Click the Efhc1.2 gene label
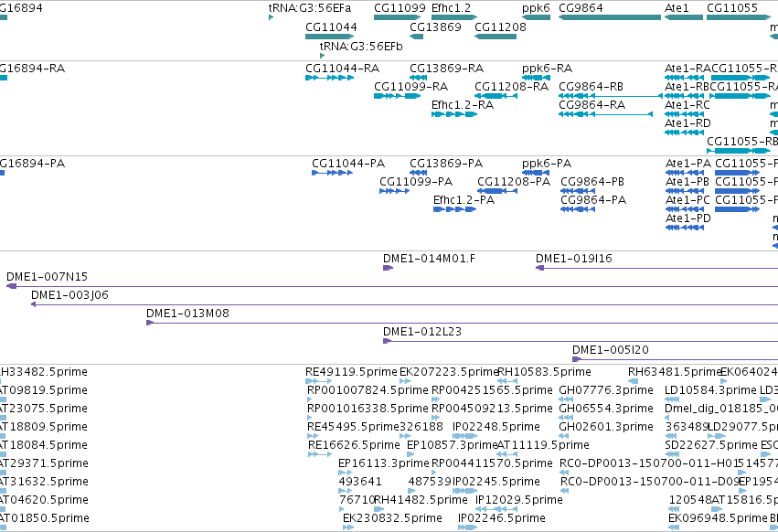Screen dimensions: 778x532 [451, 8]
